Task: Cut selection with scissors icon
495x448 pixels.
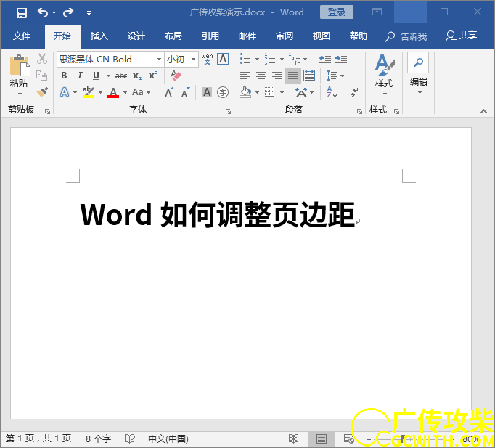Action: 42,59
